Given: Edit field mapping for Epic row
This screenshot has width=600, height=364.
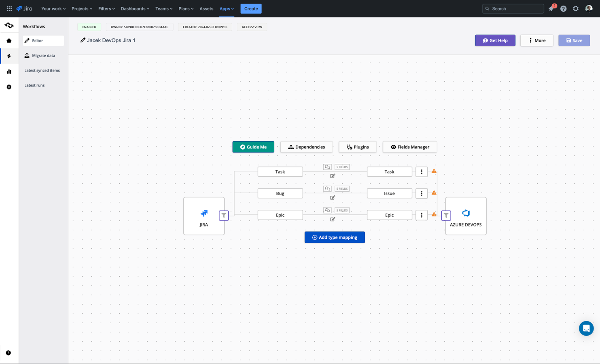Looking at the screenshot, I should (x=333, y=219).
